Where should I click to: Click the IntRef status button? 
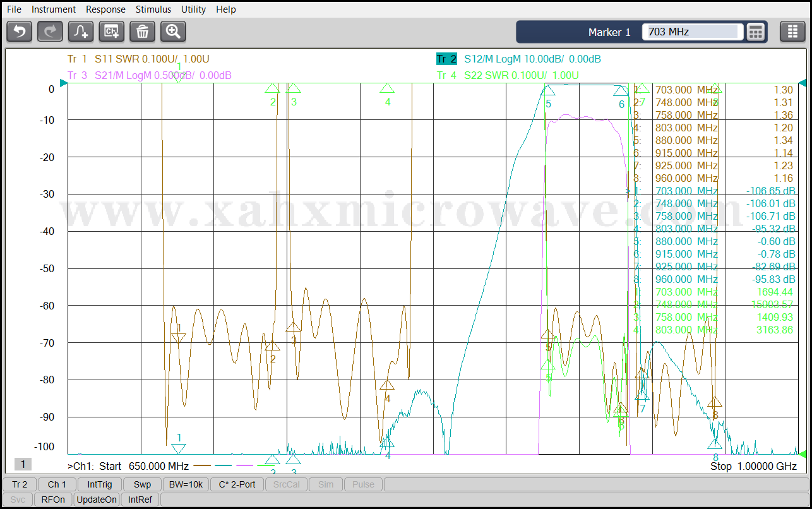(x=140, y=500)
